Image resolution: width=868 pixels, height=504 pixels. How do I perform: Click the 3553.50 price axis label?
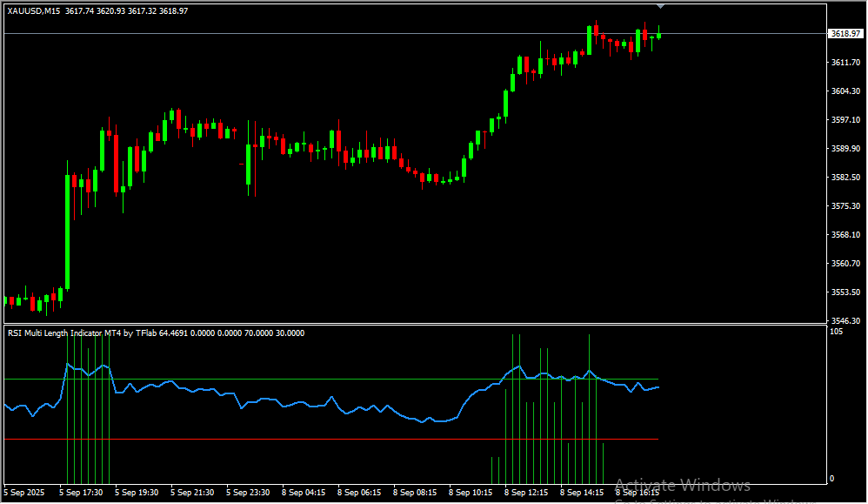(x=845, y=292)
